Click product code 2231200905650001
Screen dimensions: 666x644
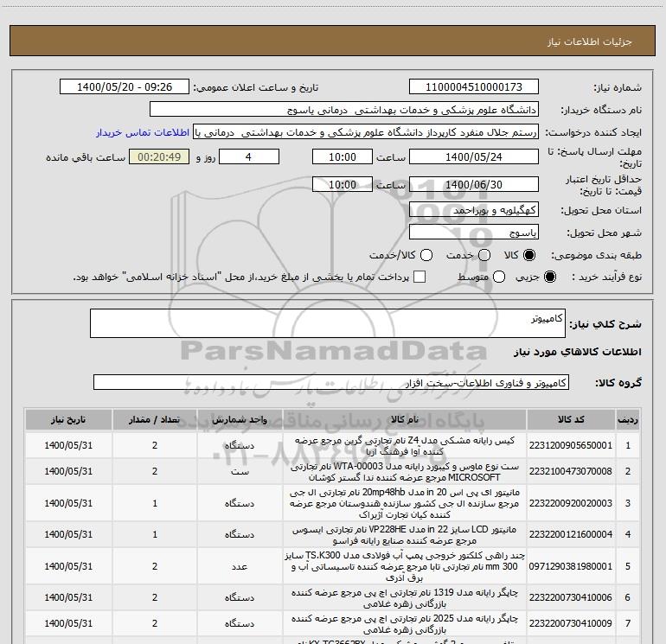click(571, 445)
